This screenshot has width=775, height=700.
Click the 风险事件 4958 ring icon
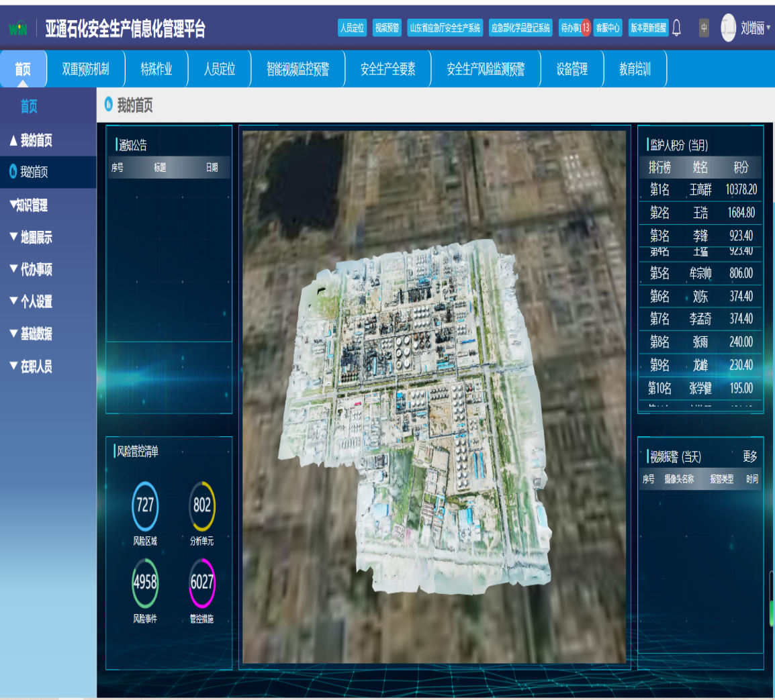145,582
